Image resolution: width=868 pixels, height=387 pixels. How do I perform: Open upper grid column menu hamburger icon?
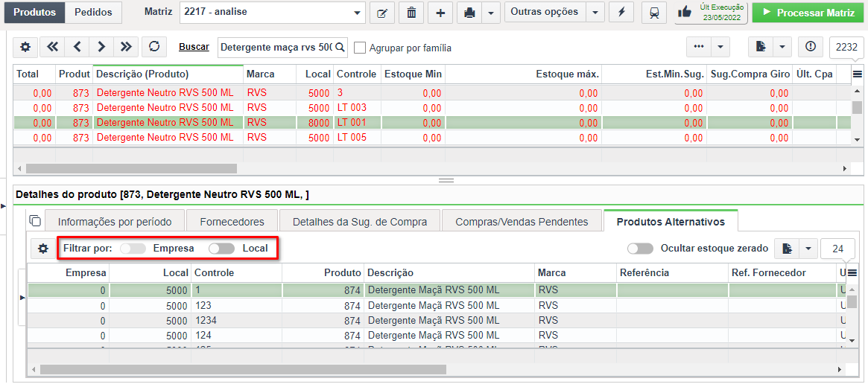(x=857, y=74)
